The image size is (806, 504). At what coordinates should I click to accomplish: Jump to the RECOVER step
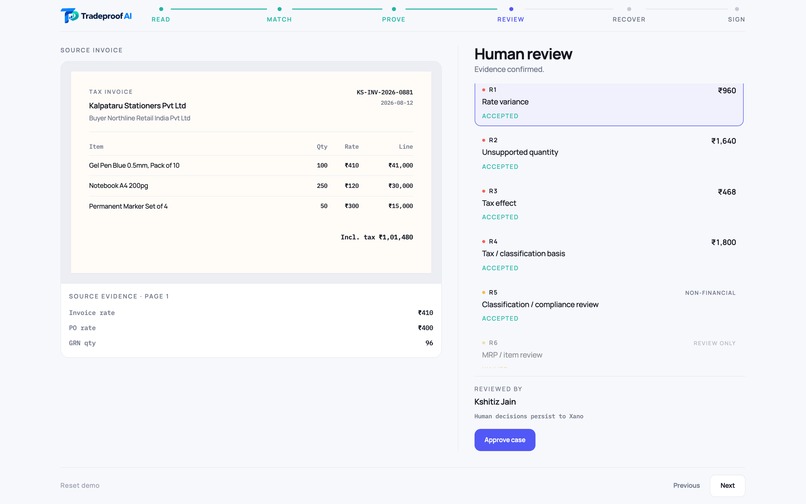(629, 15)
